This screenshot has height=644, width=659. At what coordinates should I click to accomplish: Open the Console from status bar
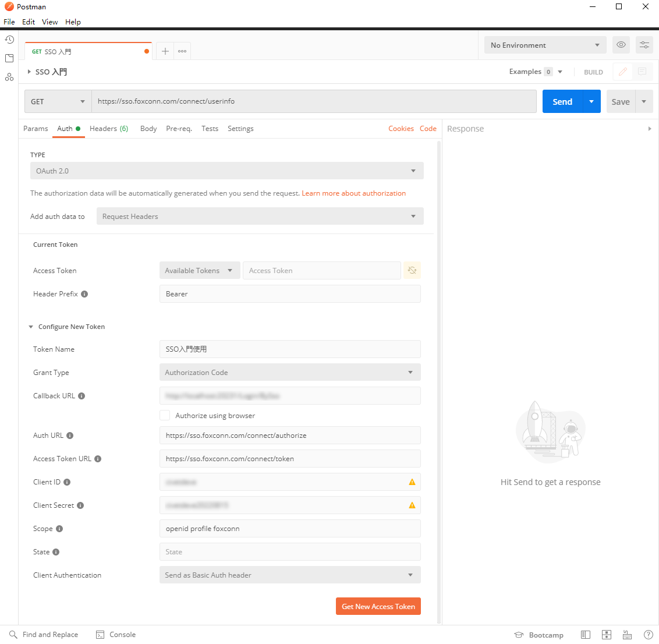tap(116, 634)
